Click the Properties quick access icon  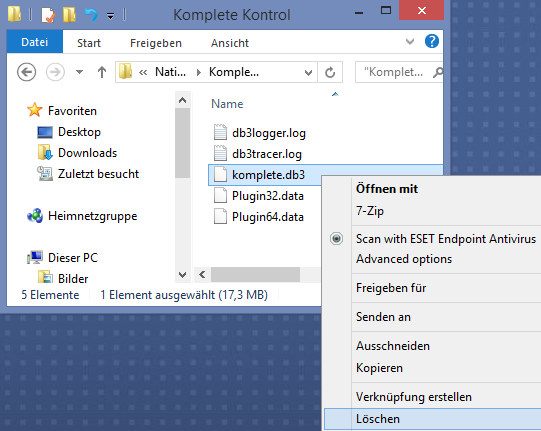point(48,15)
